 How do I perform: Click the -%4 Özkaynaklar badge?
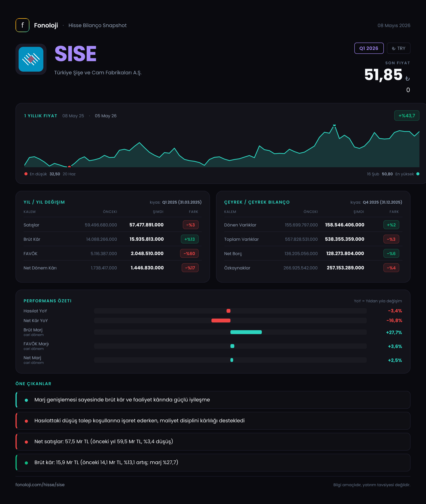(391, 268)
